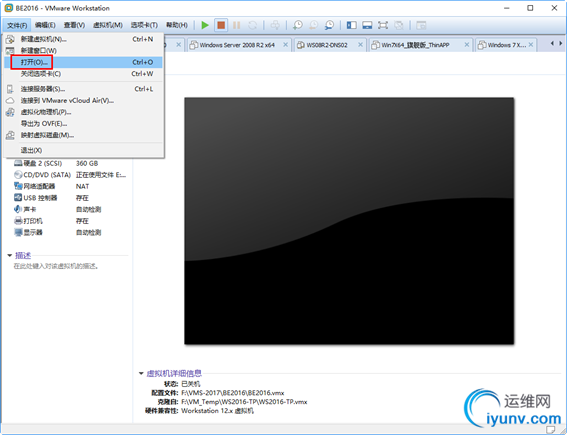This screenshot has height=435, width=567.
Task: Collapse the 描述 section
Action: pyautogui.click(x=10, y=256)
